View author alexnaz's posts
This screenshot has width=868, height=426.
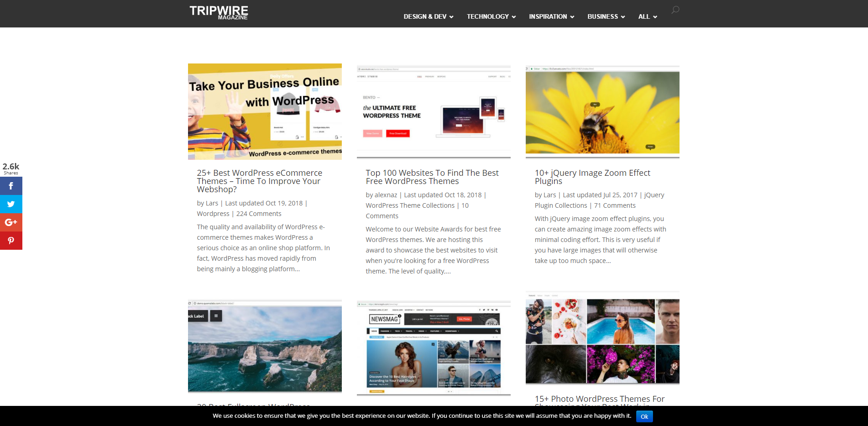click(x=386, y=195)
